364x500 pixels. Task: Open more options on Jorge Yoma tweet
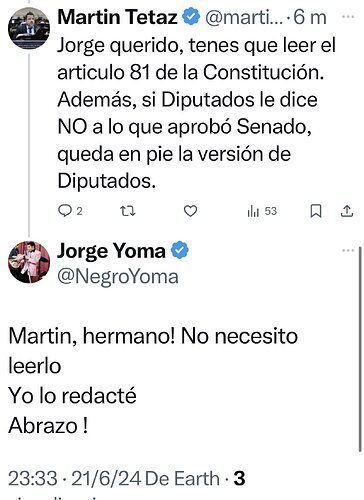point(348,250)
